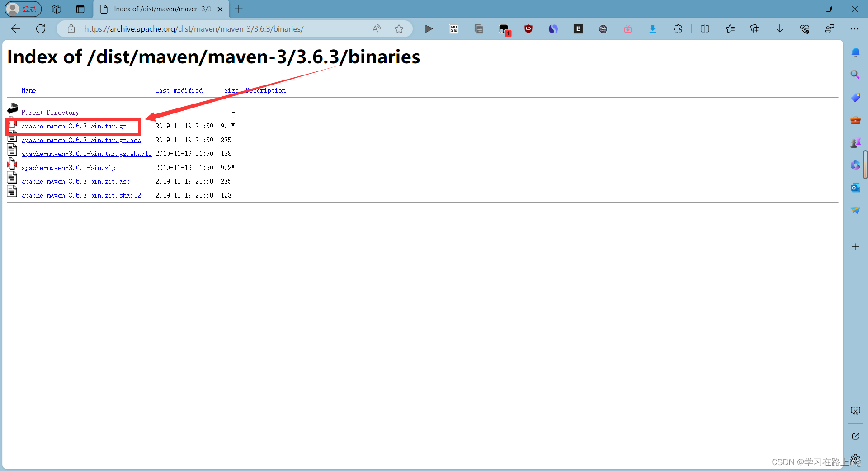The width and height of the screenshot is (868, 471).
Task: Open Browser essentials heart icon
Action: [x=805, y=29]
